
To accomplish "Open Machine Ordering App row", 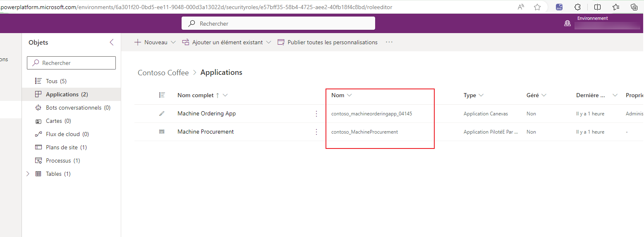I will click(x=206, y=113).
